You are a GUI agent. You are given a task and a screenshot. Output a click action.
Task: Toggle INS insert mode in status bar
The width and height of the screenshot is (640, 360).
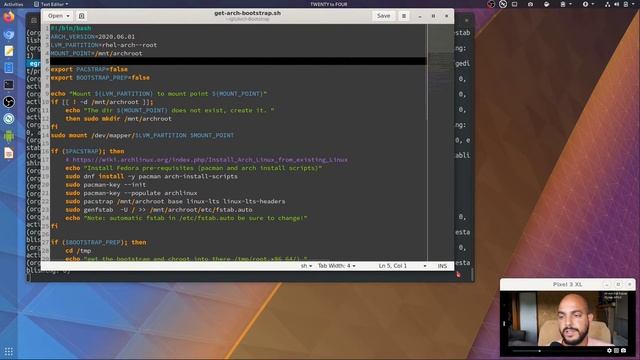click(x=442, y=266)
